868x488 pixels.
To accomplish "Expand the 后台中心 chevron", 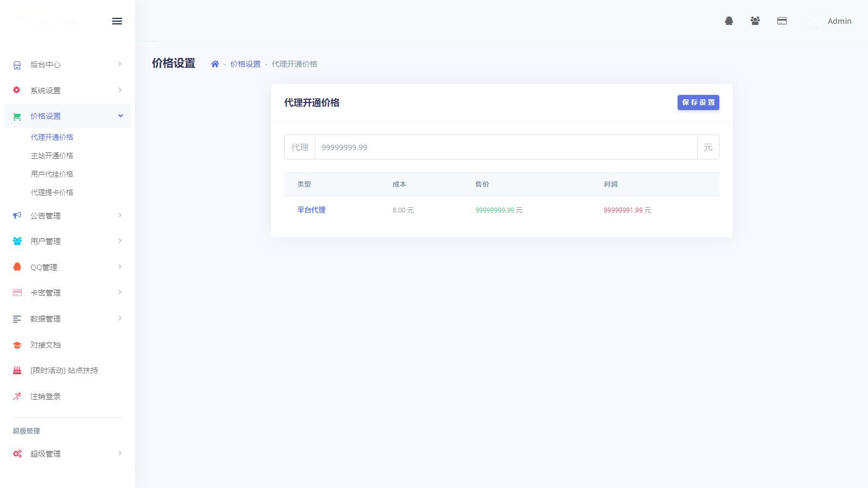I will pyautogui.click(x=120, y=64).
